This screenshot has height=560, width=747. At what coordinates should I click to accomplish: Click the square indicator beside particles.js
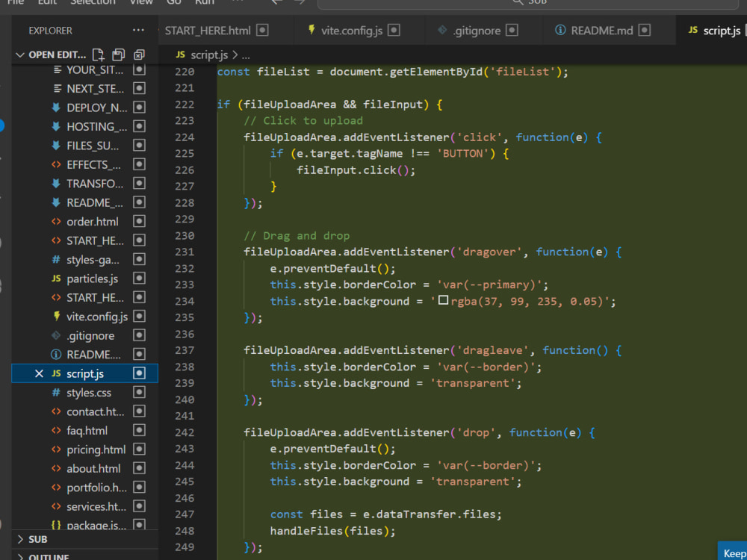click(139, 278)
